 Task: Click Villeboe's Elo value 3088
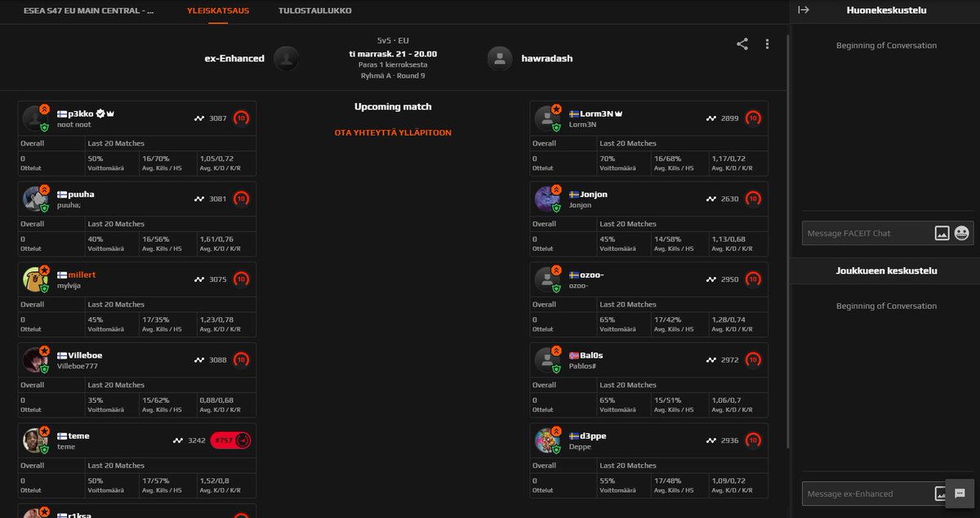click(x=217, y=359)
